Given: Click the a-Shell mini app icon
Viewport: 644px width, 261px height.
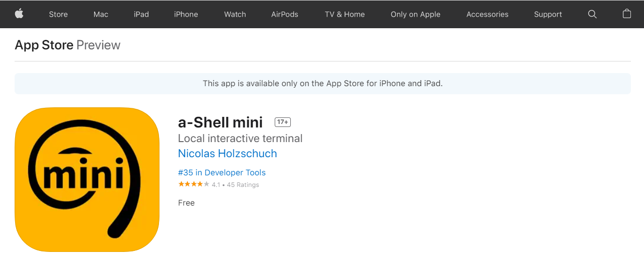Looking at the screenshot, I should pos(87,179).
